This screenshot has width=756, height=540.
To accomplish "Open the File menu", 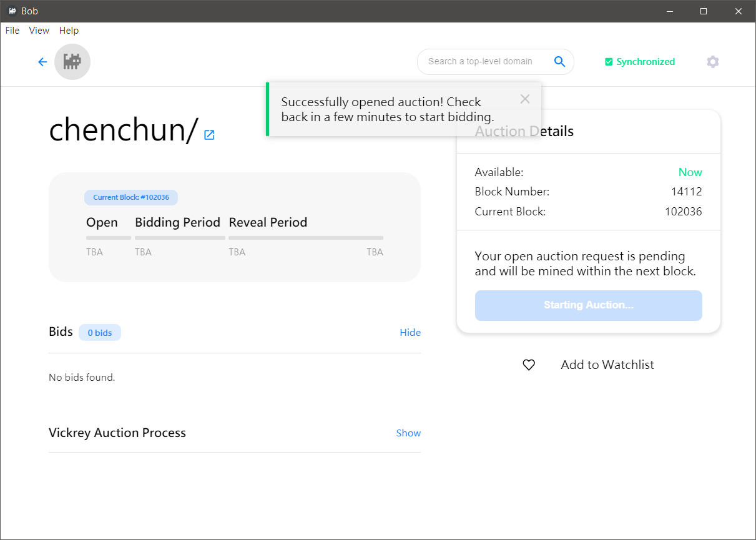I will pyautogui.click(x=12, y=31).
